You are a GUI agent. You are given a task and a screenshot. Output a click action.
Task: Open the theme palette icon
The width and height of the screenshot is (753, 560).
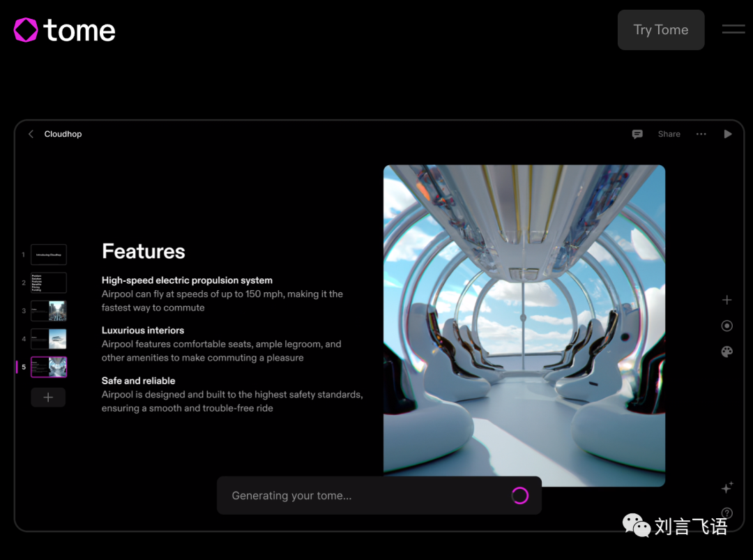[x=727, y=352]
